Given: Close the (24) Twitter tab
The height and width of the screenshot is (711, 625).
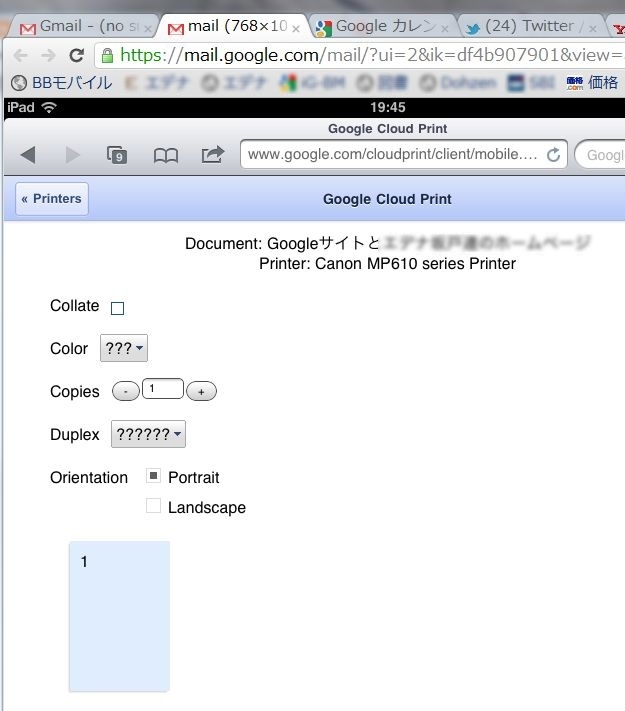Looking at the screenshot, I should pyautogui.click(x=592, y=29).
